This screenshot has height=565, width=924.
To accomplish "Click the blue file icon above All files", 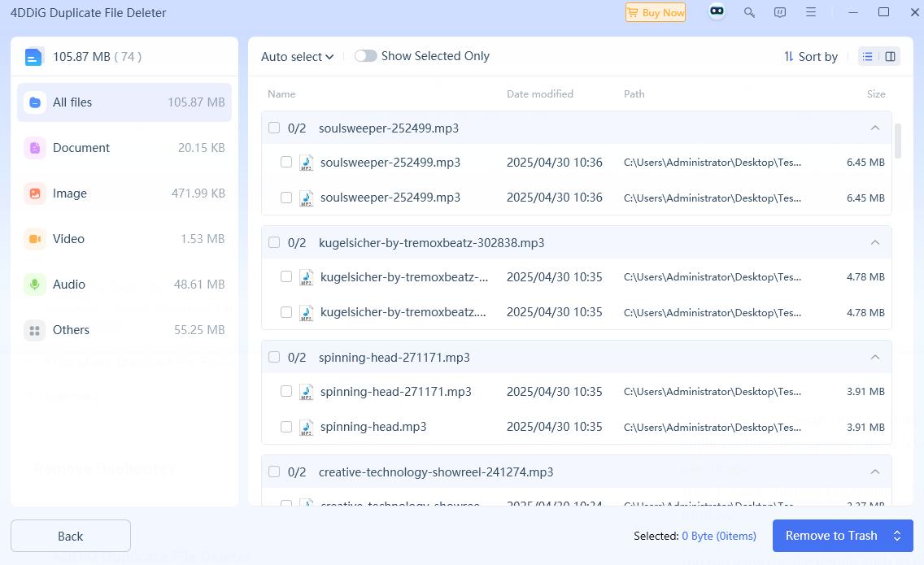I will click(33, 56).
